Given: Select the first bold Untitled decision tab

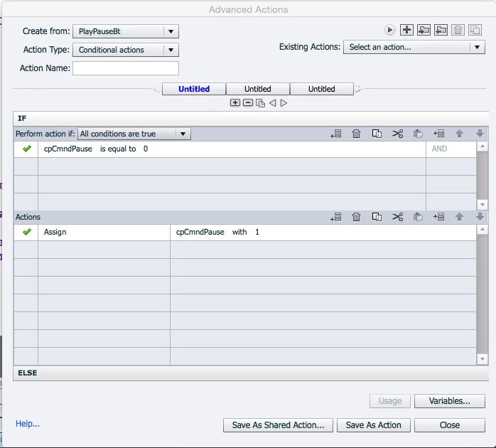Looking at the screenshot, I should click(x=194, y=89).
